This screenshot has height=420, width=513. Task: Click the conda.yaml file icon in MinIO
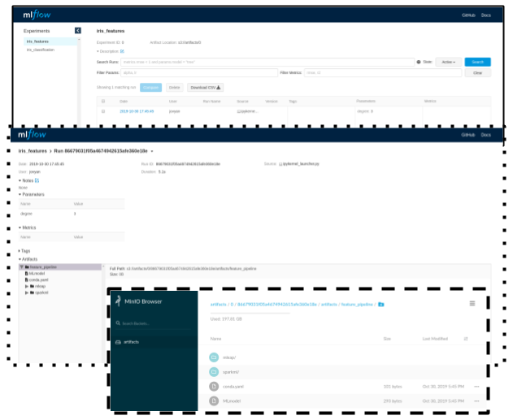214,387
